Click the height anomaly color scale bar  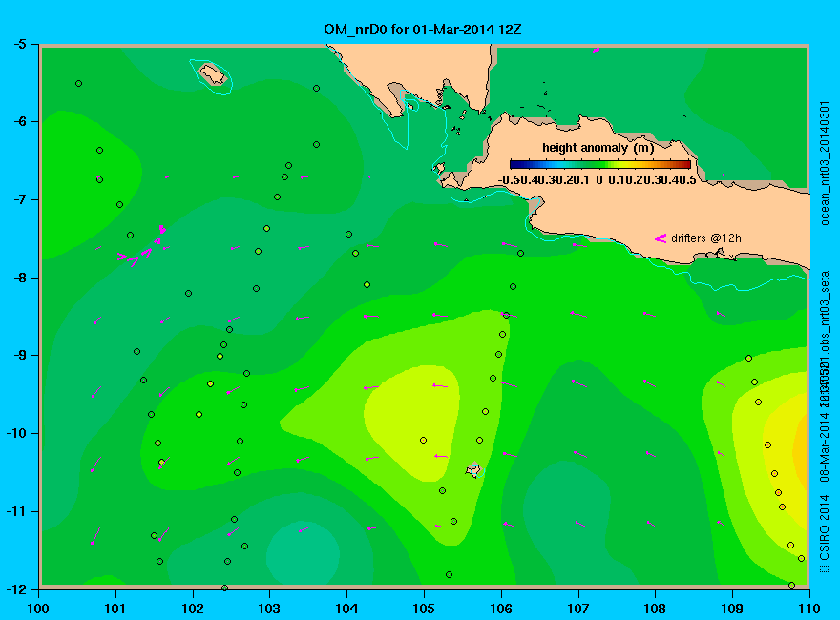600,164
